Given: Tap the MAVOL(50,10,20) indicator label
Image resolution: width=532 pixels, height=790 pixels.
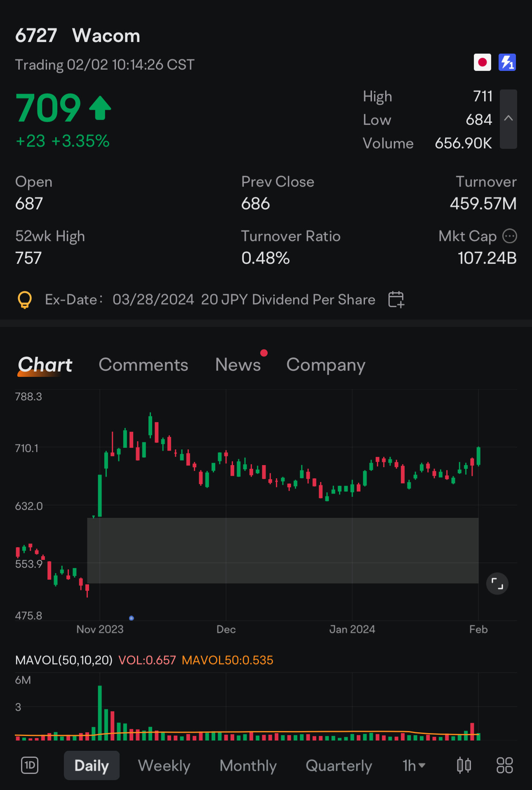Looking at the screenshot, I should click(64, 660).
